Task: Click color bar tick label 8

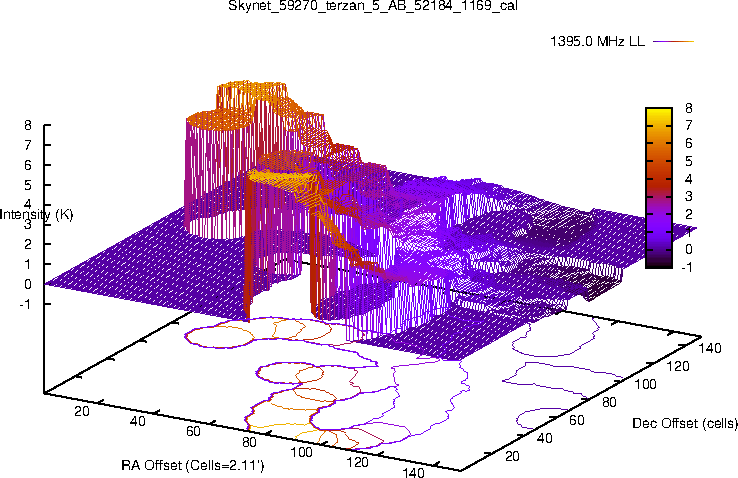Action: pos(689,108)
